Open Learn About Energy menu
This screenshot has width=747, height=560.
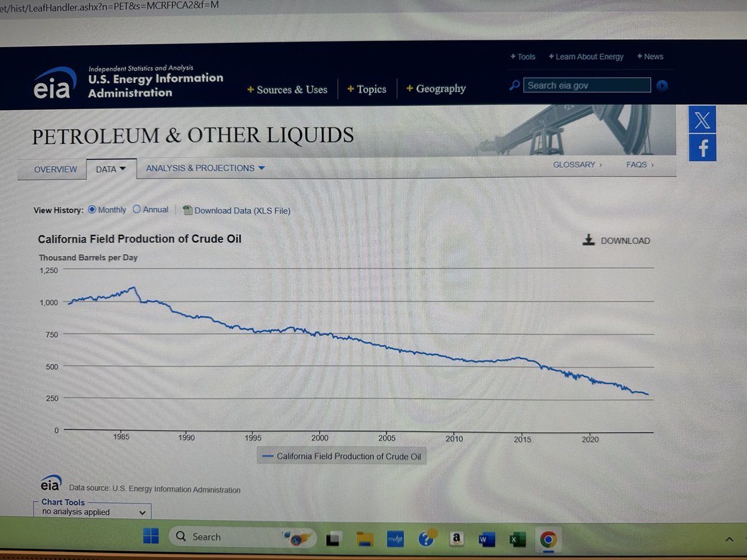(x=586, y=57)
